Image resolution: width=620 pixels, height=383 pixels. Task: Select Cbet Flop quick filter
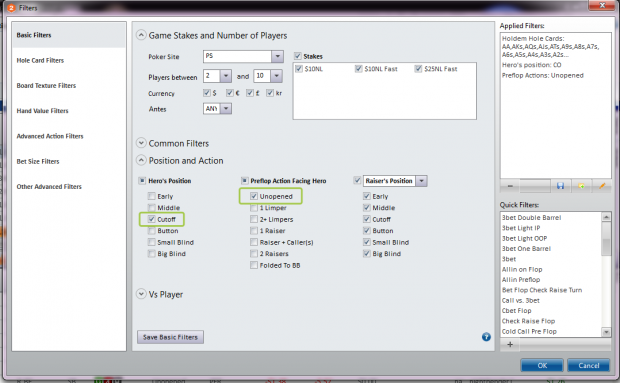tap(516, 311)
